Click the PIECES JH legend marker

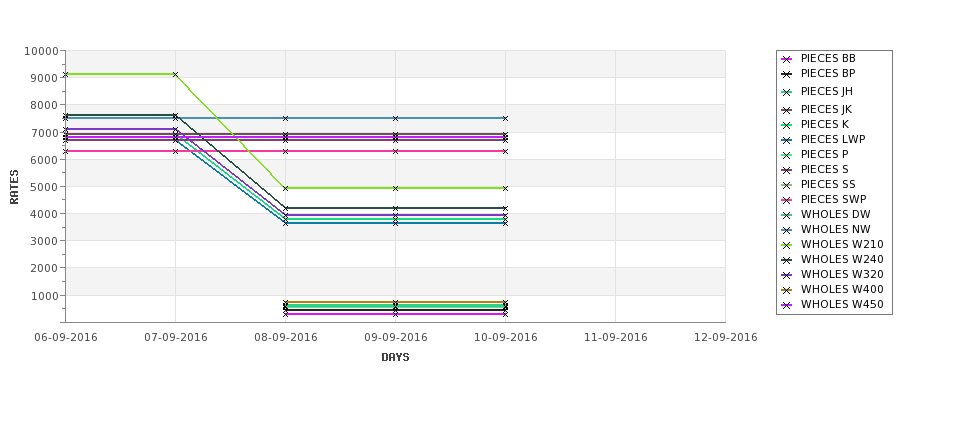(x=787, y=93)
